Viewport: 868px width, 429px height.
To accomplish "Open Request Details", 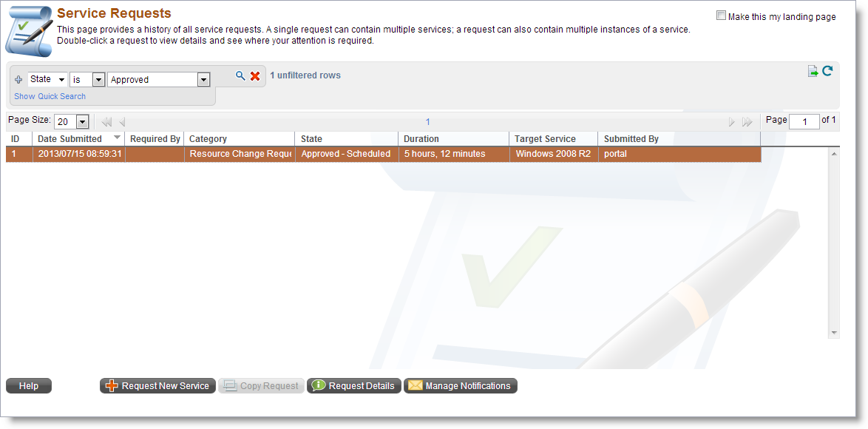I will click(353, 385).
